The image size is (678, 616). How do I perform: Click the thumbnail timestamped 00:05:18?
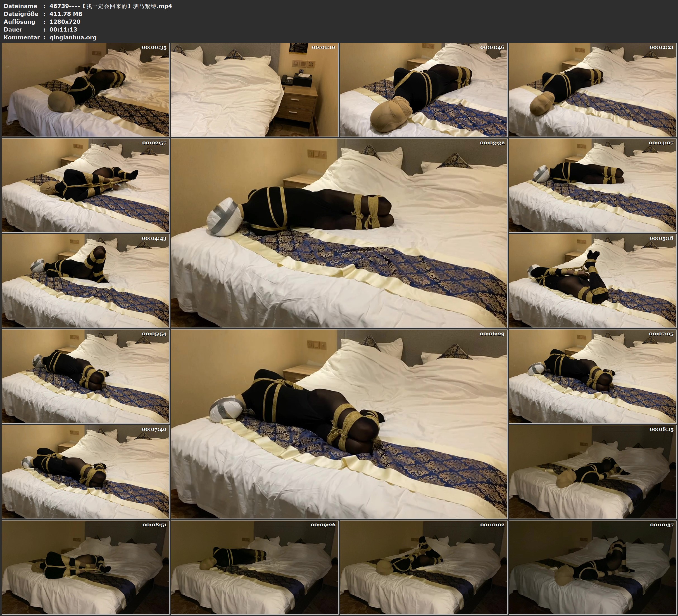(x=592, y=281)
